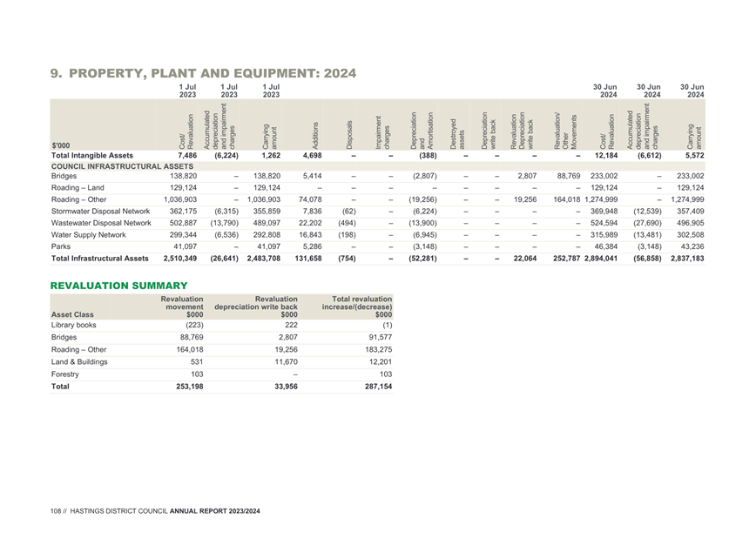Image resolution: width=756 pixels, height=539 pixels.
Task: Select the Parks closing carrying amount 43,236
Action: [x=692, y=246]
